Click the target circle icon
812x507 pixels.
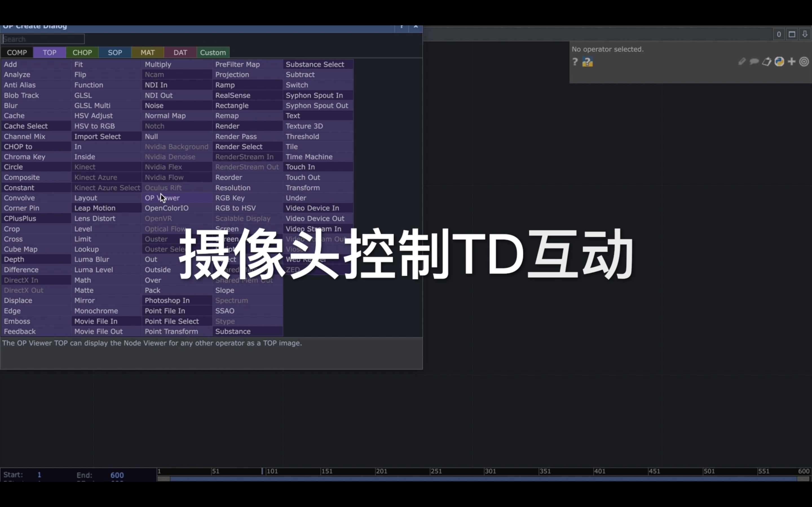point(804,62)
